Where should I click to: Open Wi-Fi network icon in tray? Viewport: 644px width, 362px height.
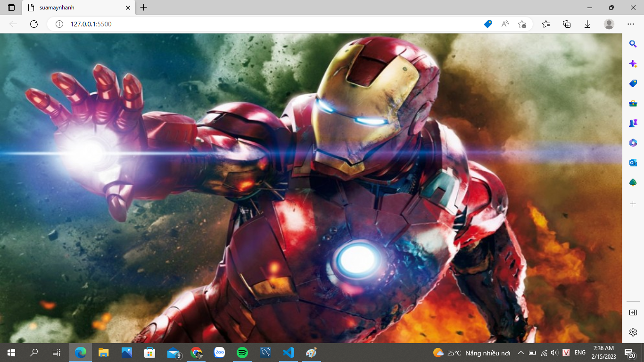pos(544,353)
